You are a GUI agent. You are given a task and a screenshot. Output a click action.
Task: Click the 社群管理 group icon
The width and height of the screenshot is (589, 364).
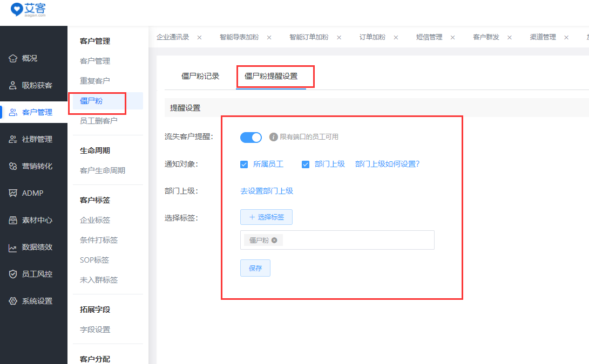pos(13,139)
